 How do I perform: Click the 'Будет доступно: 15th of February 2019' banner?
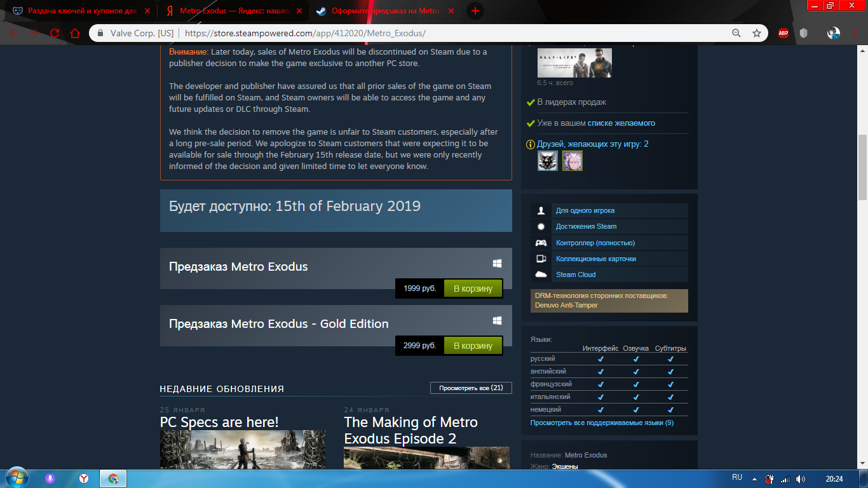click(336, 210)
